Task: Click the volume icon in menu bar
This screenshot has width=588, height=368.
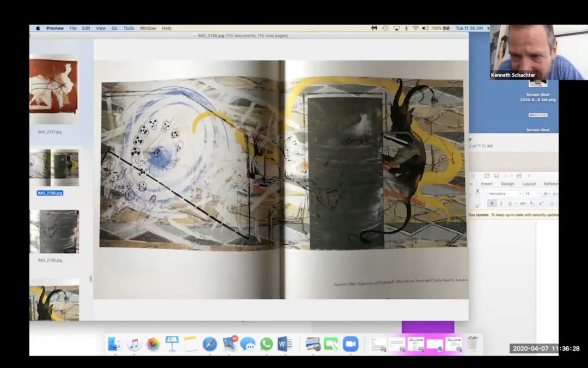Action: click(x=425, y=28)
